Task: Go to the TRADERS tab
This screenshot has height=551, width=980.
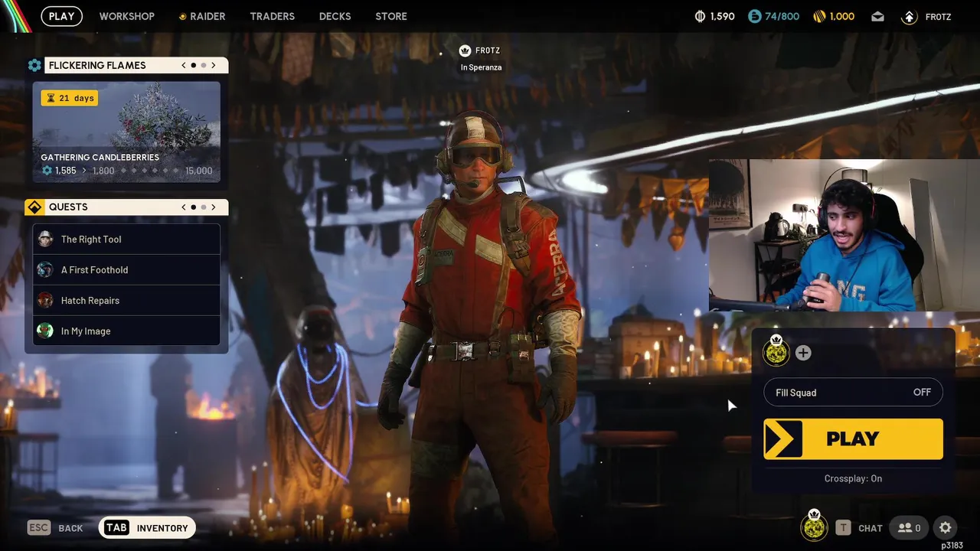Action: (x=272, y=16)
